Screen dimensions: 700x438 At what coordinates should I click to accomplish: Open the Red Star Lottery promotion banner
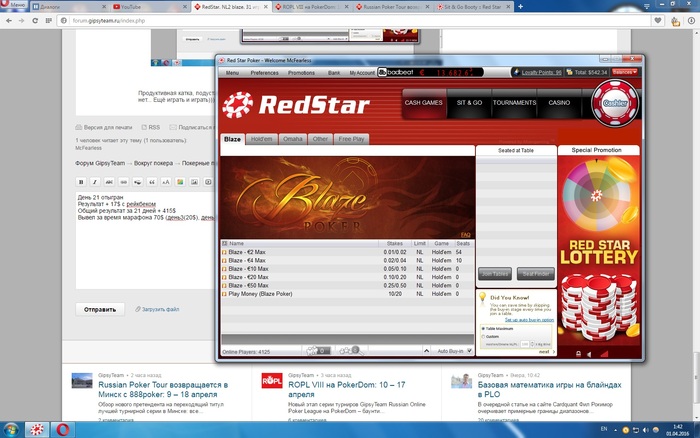[599, 251]
